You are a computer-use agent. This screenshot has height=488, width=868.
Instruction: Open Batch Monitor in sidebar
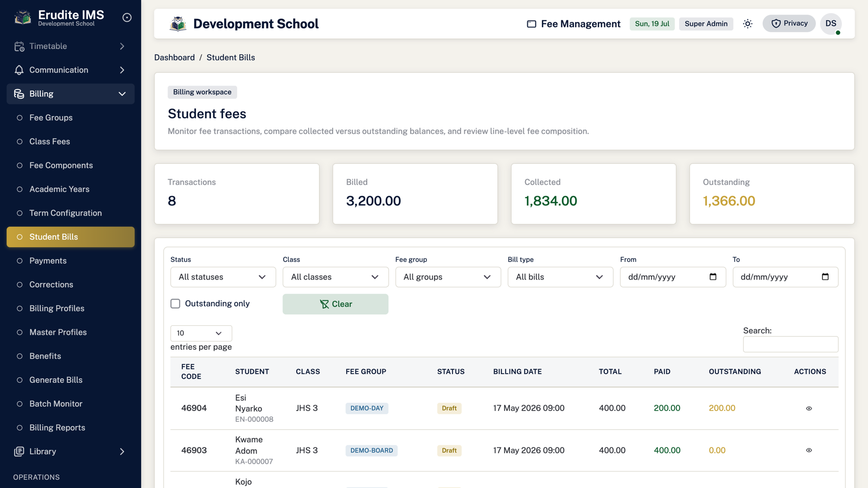71,404
